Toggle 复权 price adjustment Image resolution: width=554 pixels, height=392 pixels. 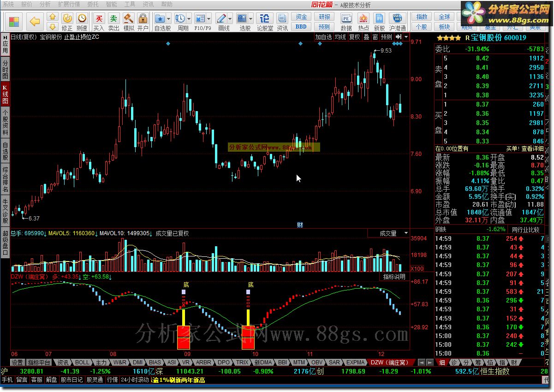(354, 37)
